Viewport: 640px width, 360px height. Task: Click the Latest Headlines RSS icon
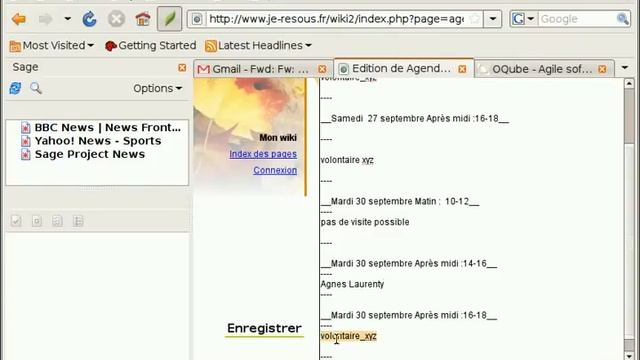[211, 46]
